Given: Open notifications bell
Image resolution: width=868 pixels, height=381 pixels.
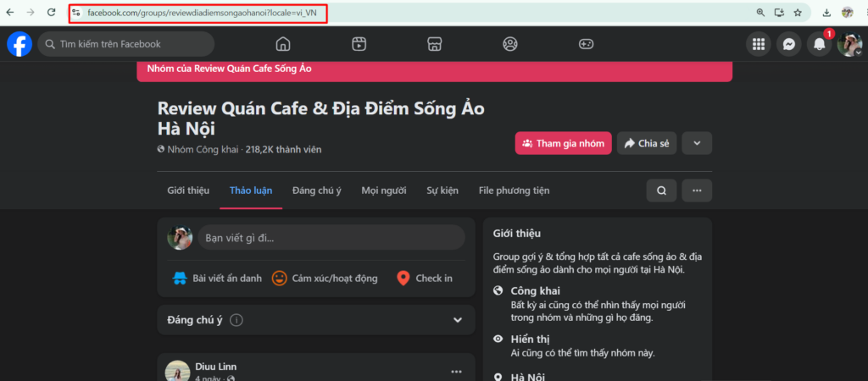Looking at the screenshot, I should pyautogui.click(x=820, y=44).
